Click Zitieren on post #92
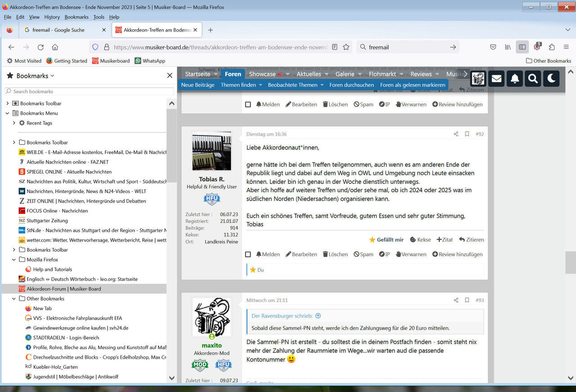The width and height of the screenshot is (576, 392). pyautogui.click(x=472, y=240)
